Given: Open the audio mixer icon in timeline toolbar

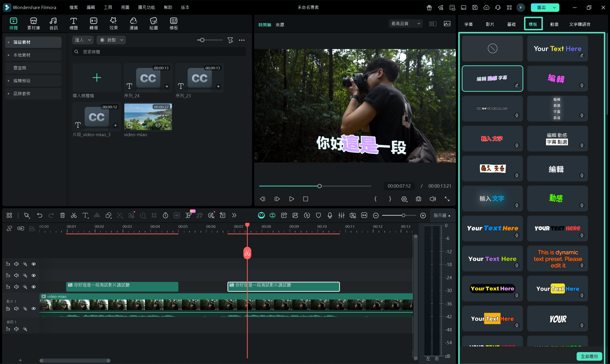Looking at the screenshot, I should point(341,215).
